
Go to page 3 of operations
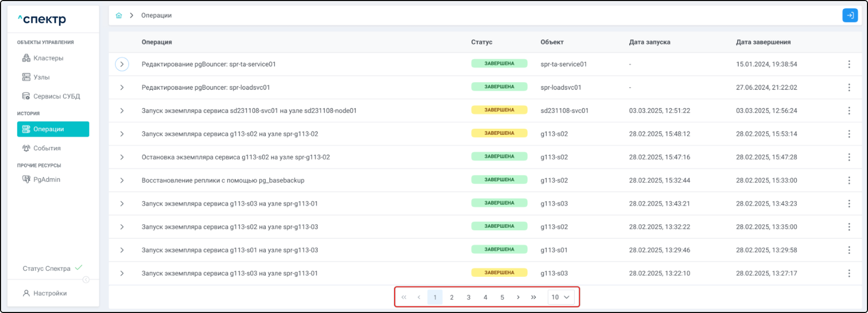tap(469, 297)
